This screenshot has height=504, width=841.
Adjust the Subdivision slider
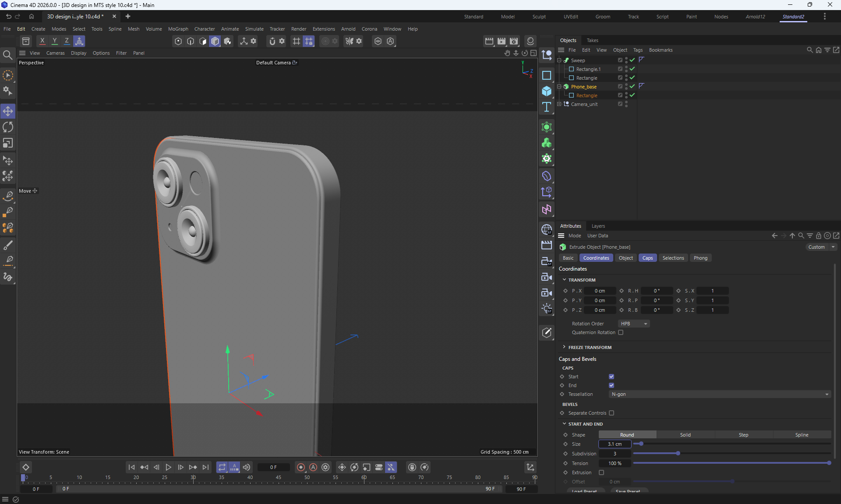click(678, 453)
